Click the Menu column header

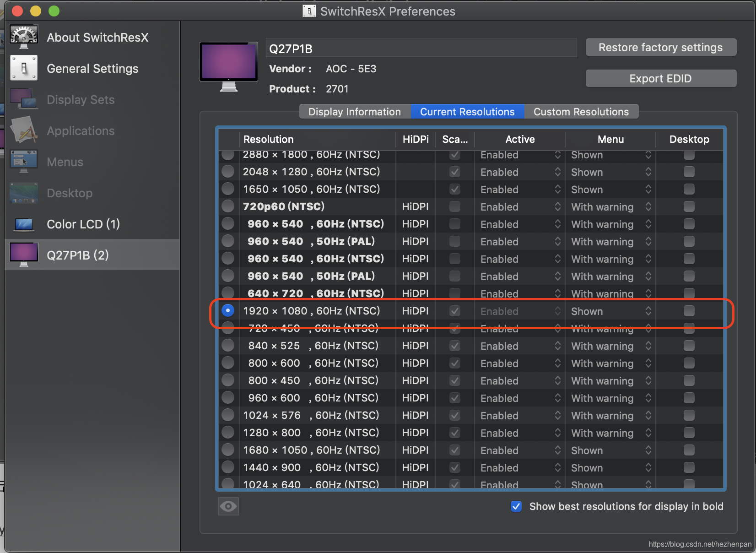click(x=610, y=139)
